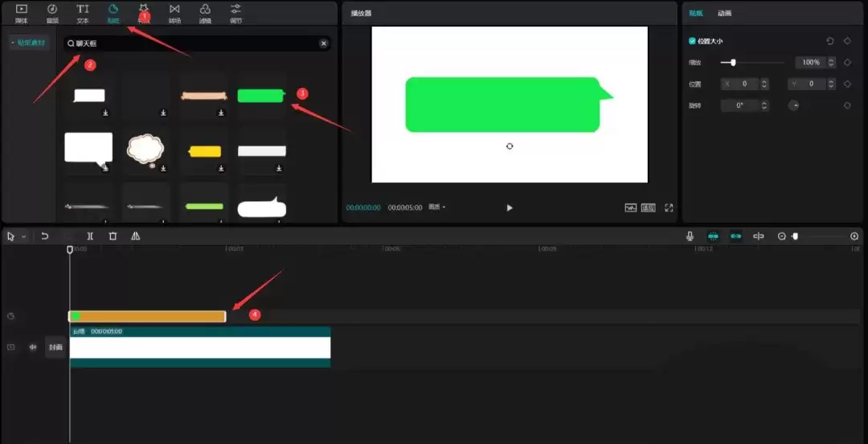Open the 转场 transitions panel

tap(174, 14)
